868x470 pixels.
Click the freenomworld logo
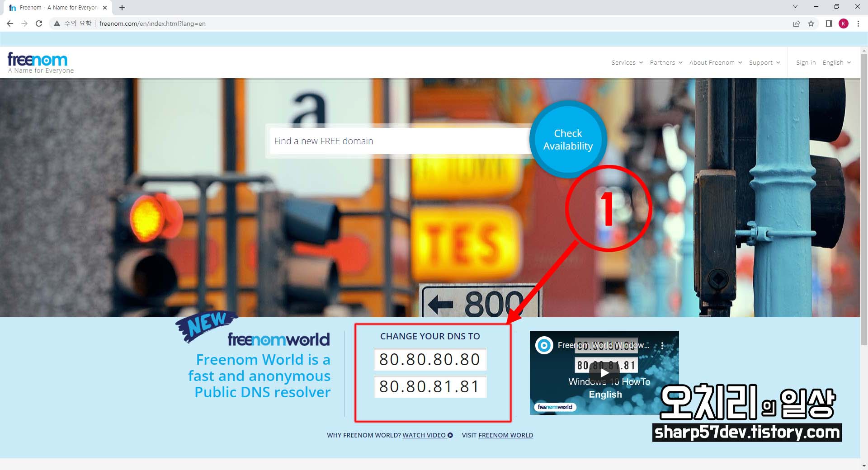[x=278, y=339]
